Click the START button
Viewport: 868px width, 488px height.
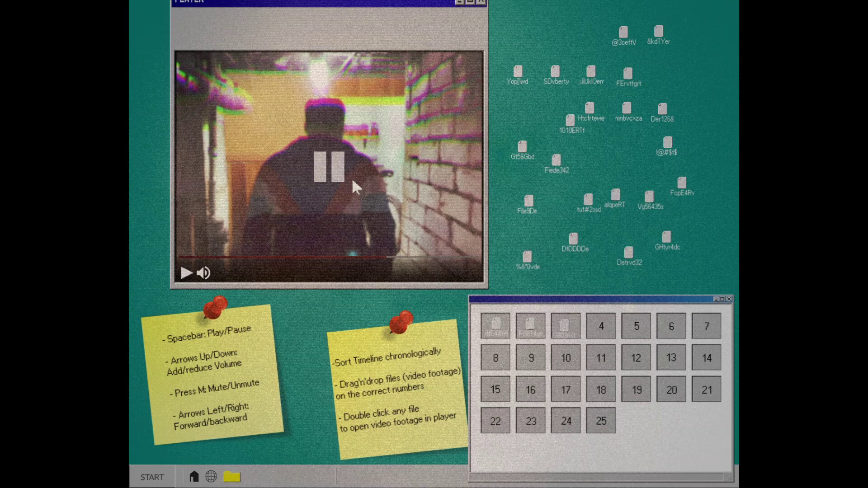[152, 477]
